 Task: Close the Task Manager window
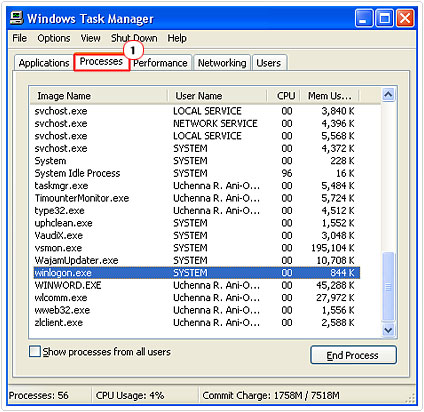pyautogui.click(x=405, y=18)
